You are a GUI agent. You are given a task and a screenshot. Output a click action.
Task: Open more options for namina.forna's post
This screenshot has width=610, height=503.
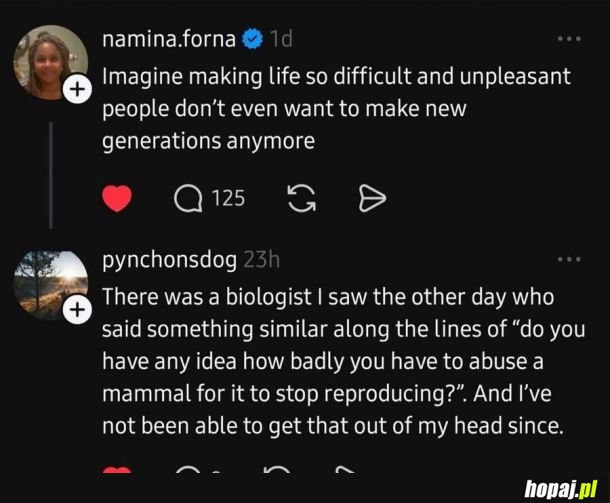coord(569,39)
